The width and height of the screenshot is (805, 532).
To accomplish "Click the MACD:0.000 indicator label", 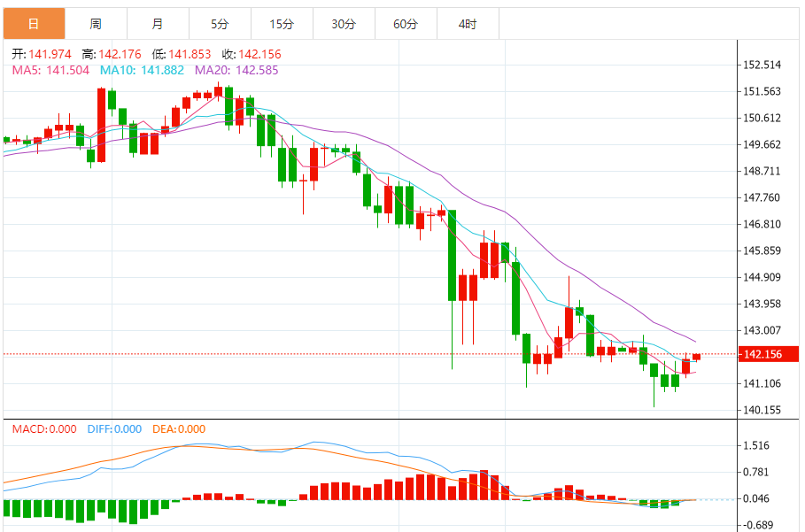I will (44, 429).
